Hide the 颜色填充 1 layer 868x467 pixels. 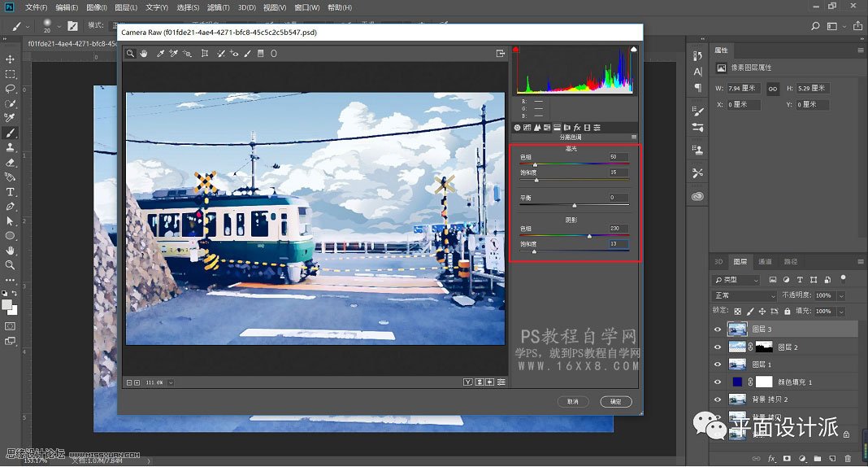pyautogui.click(x=718, y=382)
